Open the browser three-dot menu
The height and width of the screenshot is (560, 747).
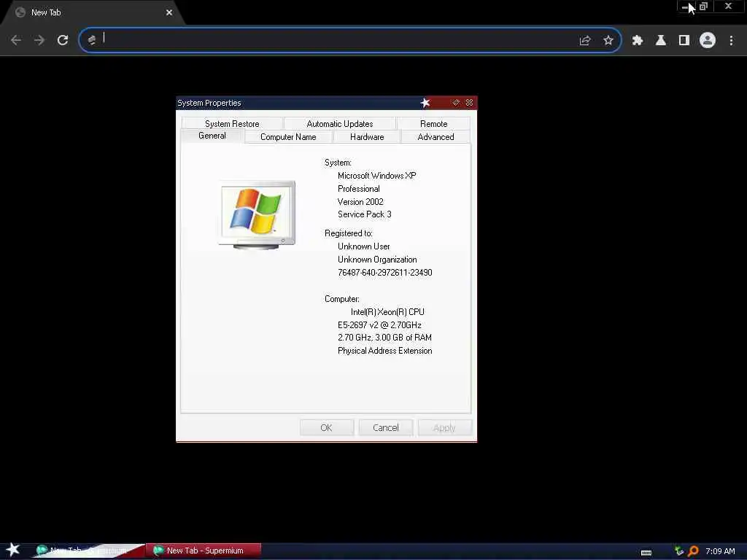tap(731, 41)
